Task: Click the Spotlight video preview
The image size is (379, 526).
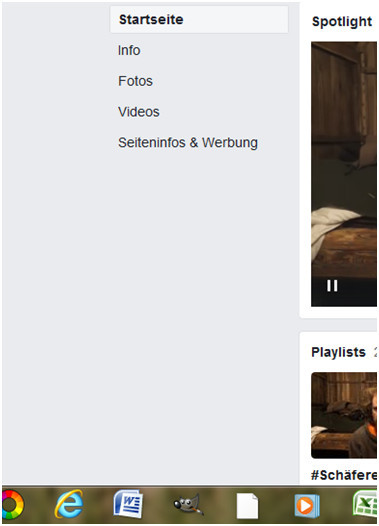Action: (344, 158)
